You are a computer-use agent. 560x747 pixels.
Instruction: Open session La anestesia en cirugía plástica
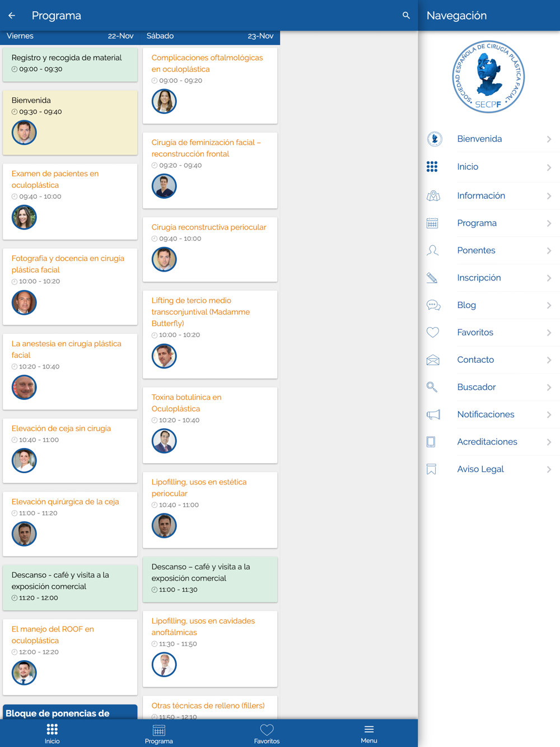(x=70, y=371)
